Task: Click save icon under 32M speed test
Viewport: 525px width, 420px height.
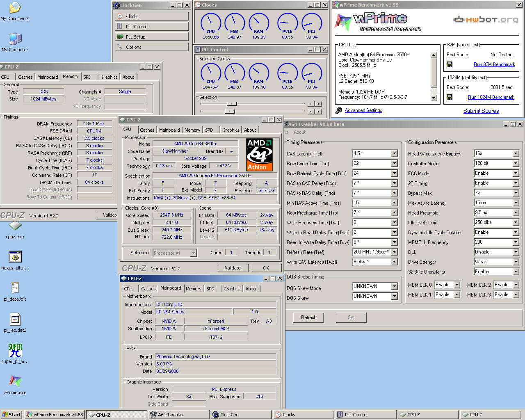Action: coord(450,64)
